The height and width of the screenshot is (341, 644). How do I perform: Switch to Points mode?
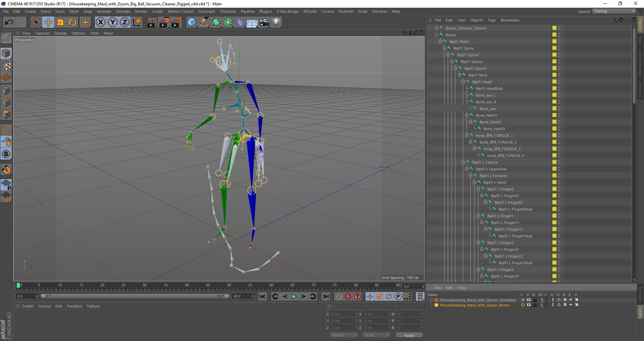pos(6,90)
